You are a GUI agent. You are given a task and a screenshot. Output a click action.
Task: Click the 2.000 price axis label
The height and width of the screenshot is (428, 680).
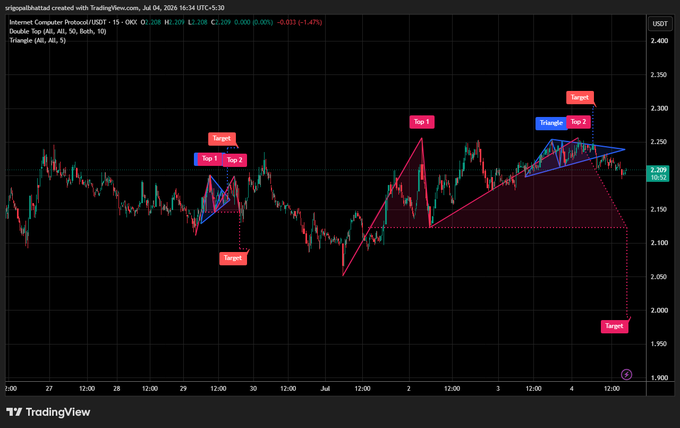click(x=659, y=310)
